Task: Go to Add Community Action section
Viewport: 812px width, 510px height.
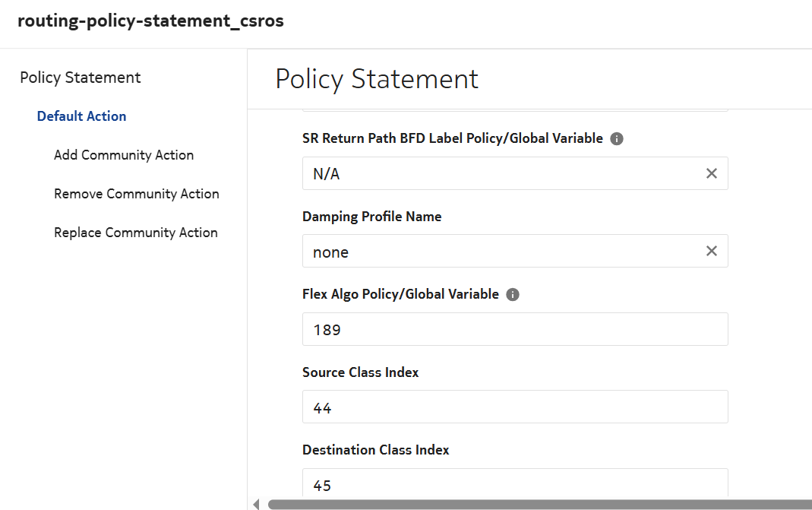Action: click(x=124, y=155)
